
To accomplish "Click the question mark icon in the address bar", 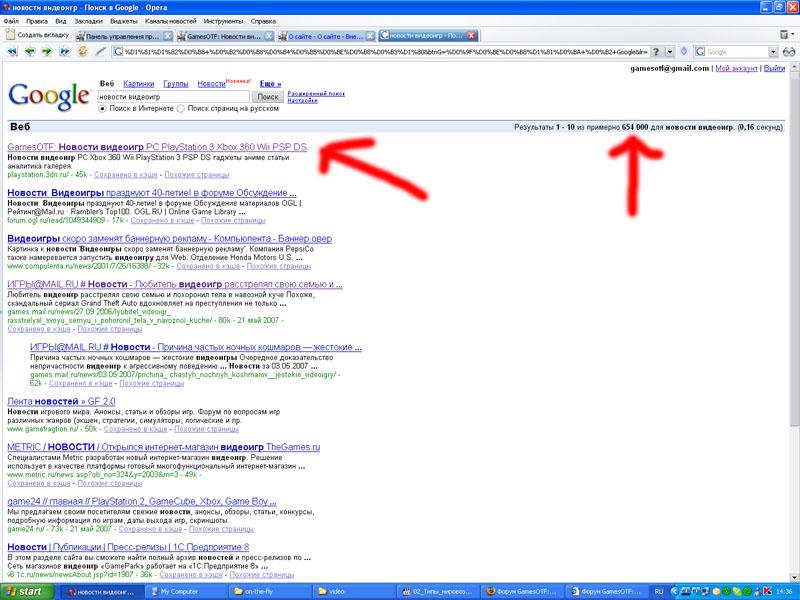I will [x=657, y=52].
